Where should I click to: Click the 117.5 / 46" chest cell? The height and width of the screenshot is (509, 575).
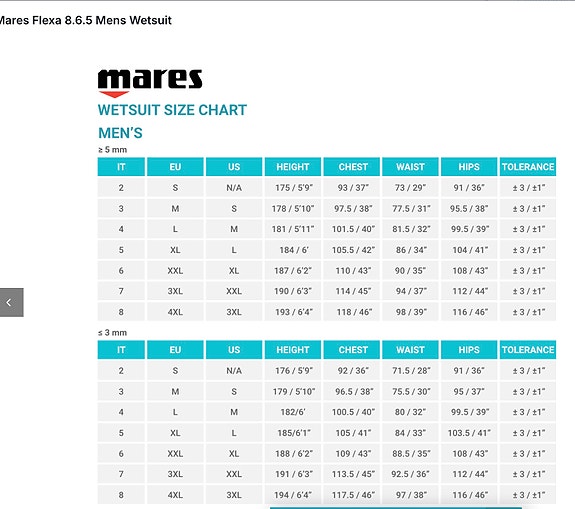point(353,495)
